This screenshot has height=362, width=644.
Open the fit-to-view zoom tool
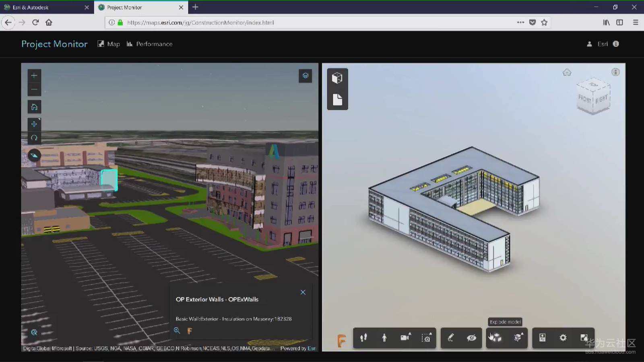pyautogui.click(x=426, y=338)
